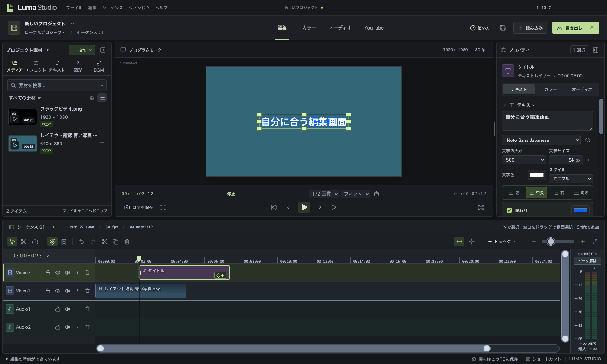The image size is (607, 364).
Task: Copy the selected clip
Action: click(x=116, y=242)
